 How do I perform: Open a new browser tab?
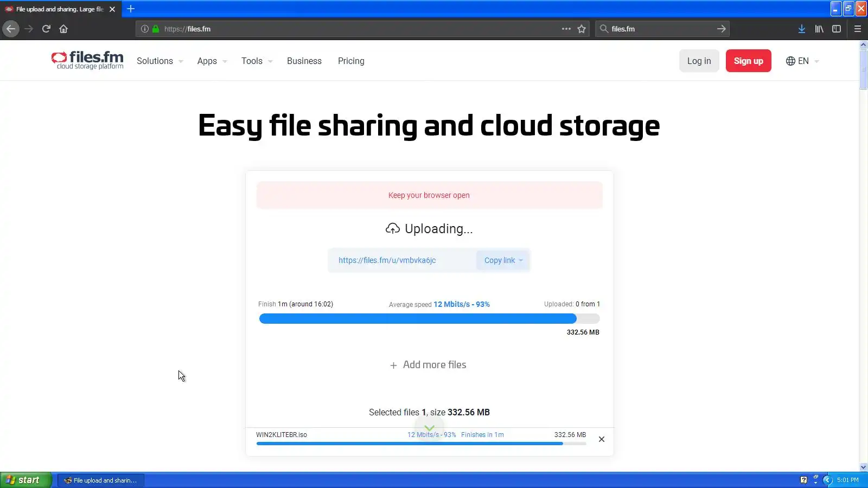point(131,9)
